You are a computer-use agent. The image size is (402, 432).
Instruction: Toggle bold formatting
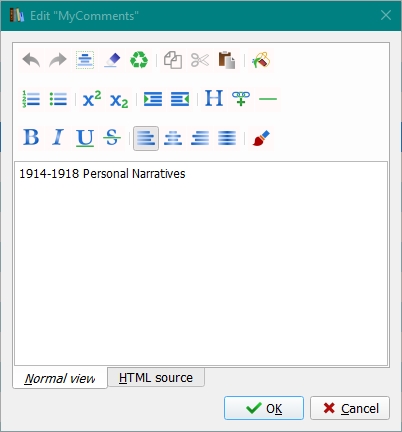31,138
